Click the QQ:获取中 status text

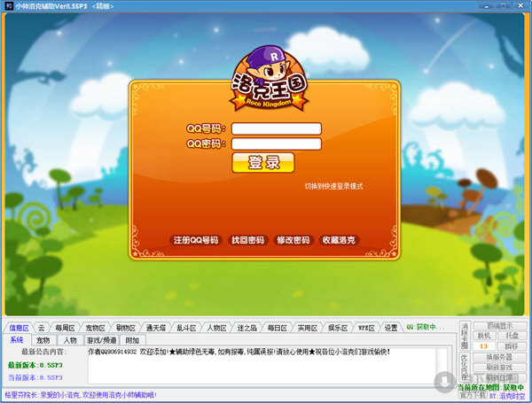425,327
